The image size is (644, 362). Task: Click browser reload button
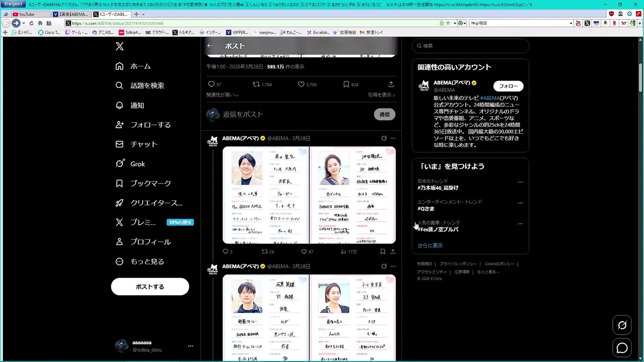point(31,23)
